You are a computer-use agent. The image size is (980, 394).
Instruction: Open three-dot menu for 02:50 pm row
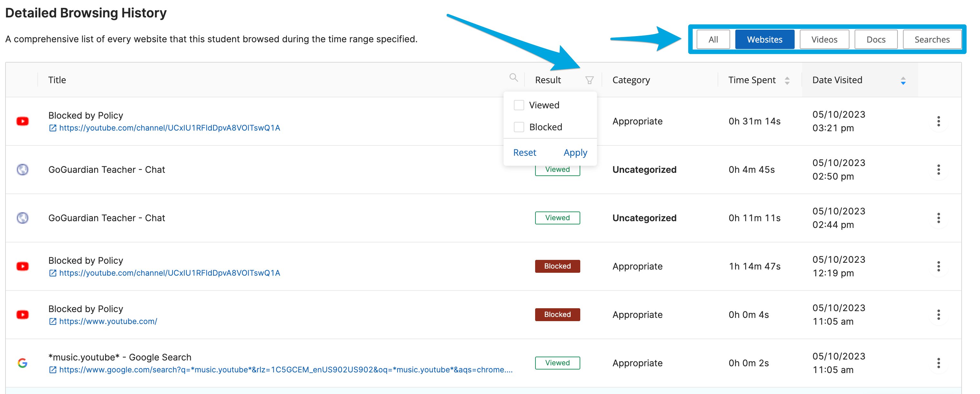click(x=938, y=169)
